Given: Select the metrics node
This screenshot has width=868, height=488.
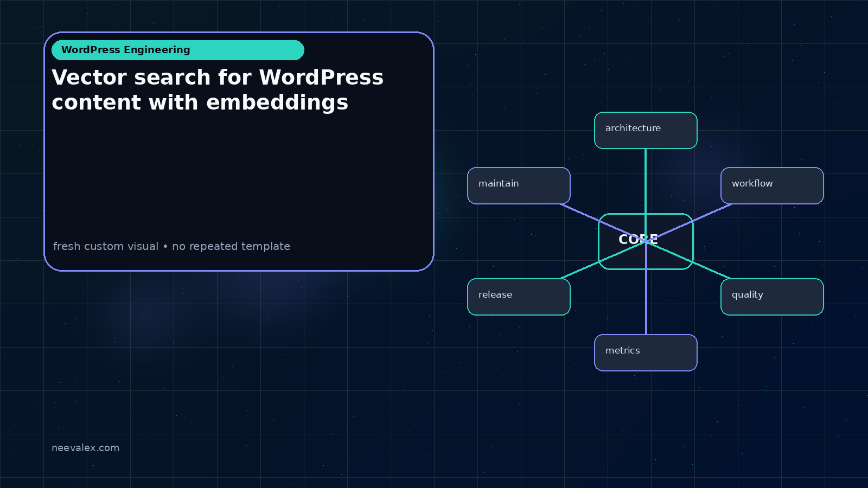Looking at the screenshot, I should (646, 352).
